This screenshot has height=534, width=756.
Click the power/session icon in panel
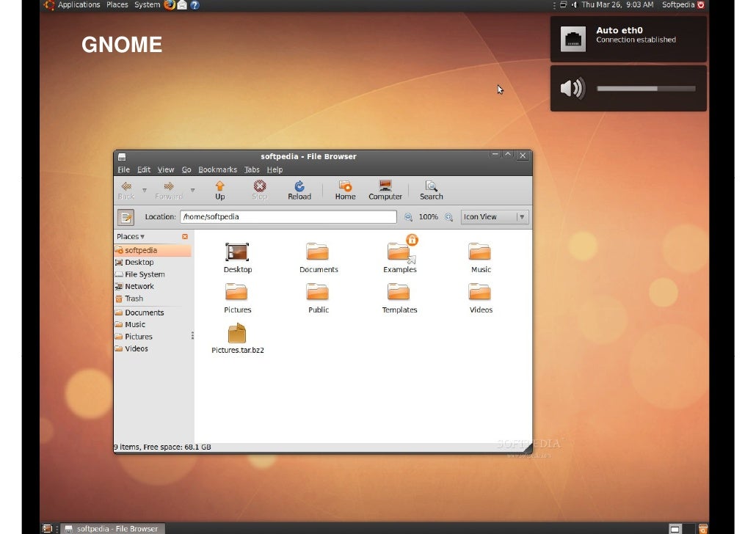[x=701, y=5]
